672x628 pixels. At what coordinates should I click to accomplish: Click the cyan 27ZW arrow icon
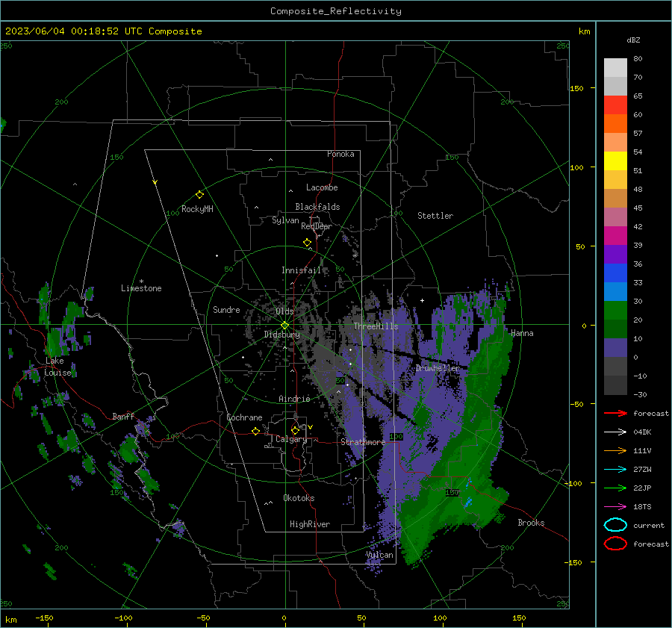[615, 470]
